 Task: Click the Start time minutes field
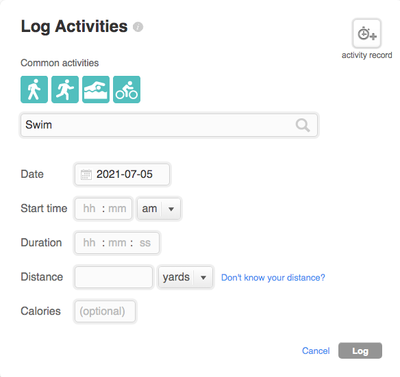tap(117, 209)
